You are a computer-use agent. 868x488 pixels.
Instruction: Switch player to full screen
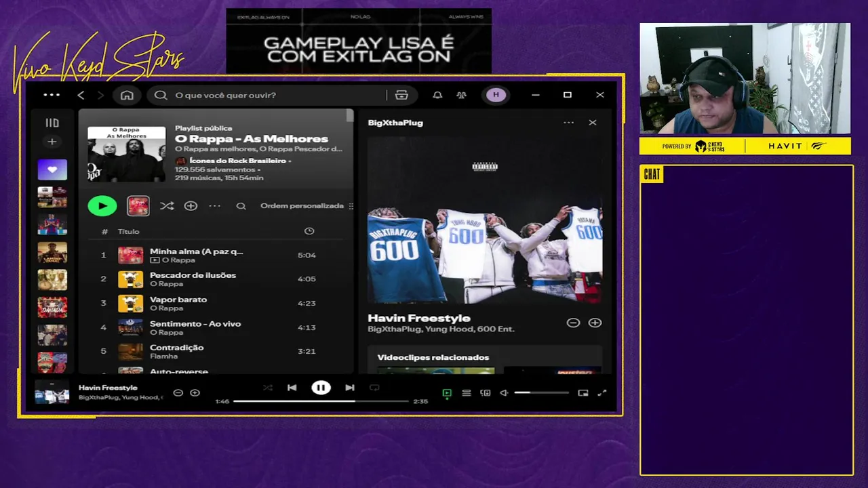pos(601,392)
